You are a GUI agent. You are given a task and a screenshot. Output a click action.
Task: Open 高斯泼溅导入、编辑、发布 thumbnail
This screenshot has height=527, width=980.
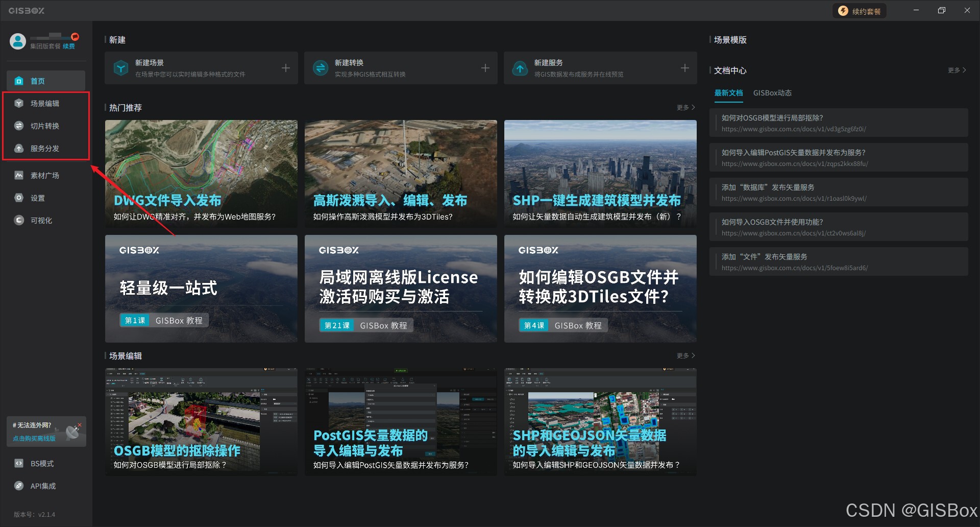[401, 174]
